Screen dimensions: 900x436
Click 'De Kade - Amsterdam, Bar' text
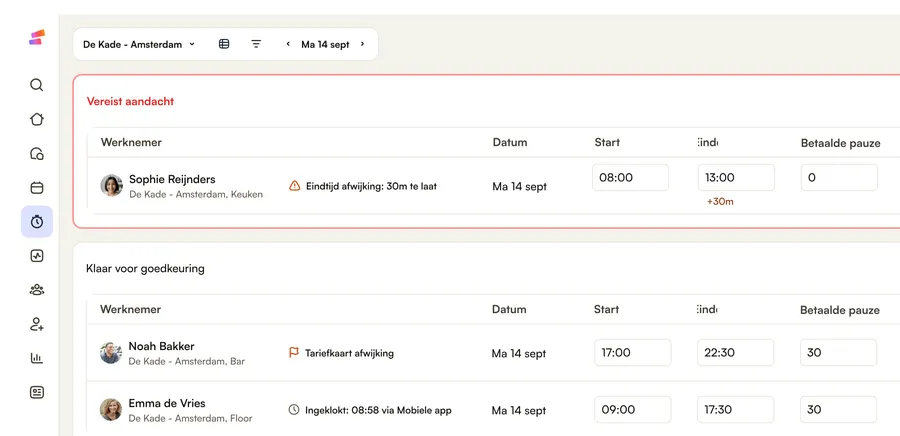pyautogui.click(x=187, y=361)
